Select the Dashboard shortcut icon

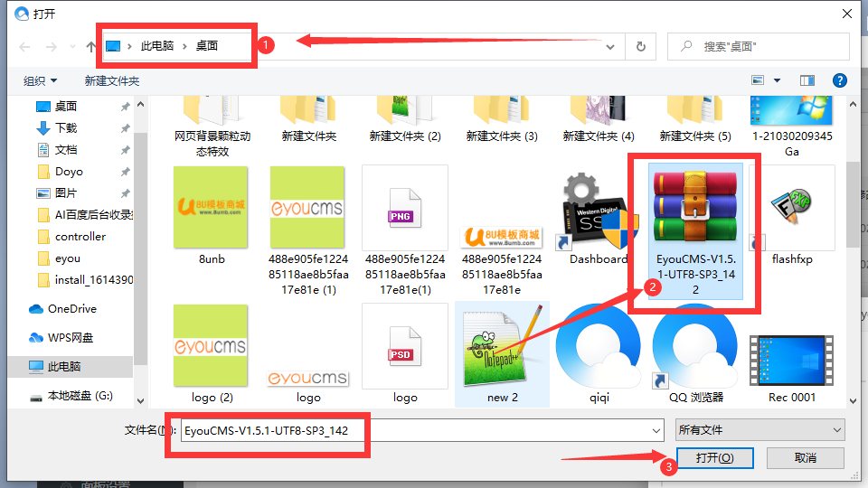pos(598,217)
